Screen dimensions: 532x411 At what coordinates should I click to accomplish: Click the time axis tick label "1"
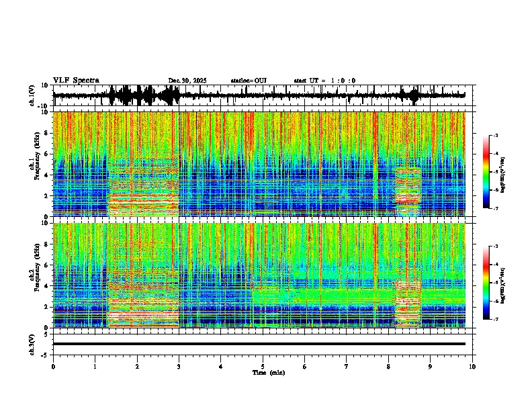95,367
